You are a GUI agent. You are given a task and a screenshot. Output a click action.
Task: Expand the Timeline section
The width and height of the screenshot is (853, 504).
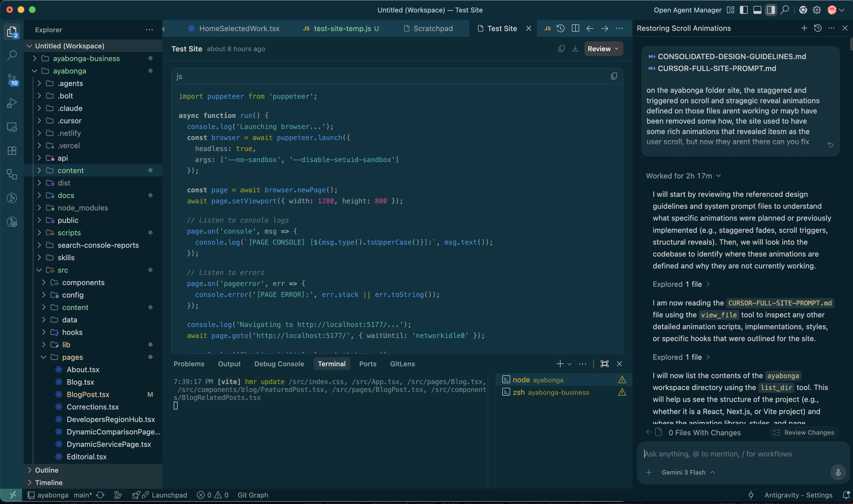(x=93, y=482)
